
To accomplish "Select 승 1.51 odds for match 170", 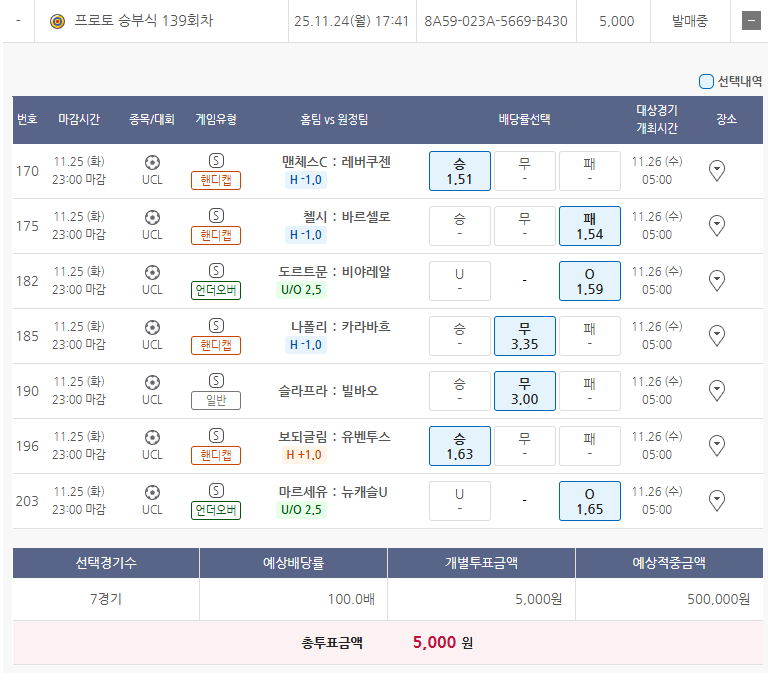I will point(459,171).
